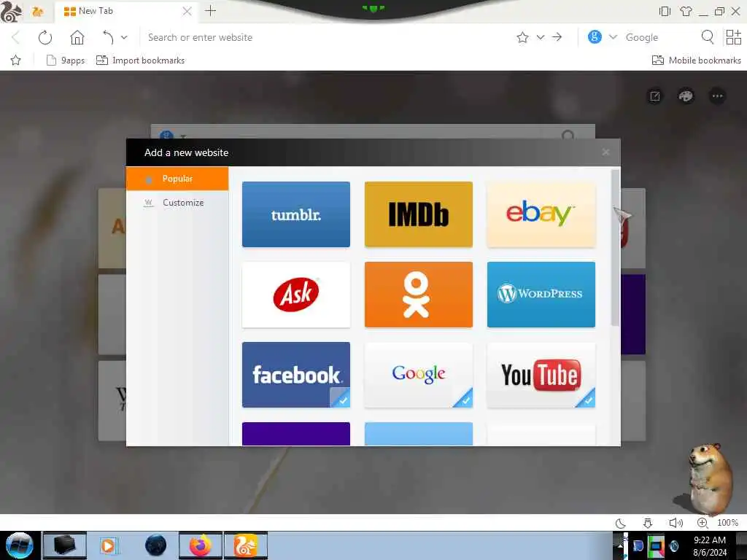
Task: Click the 100% zoom level
Action: (727, 523)
